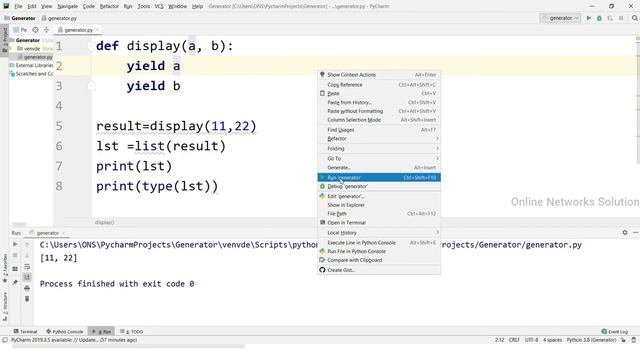Open the Python Console tool window
The image size is (640, 360).
pos(64,331)
